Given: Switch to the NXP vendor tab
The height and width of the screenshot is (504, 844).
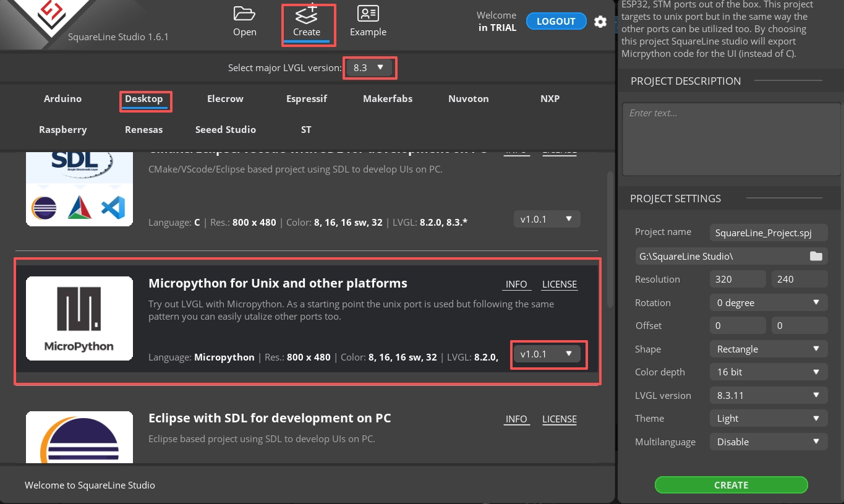Looking at the screenshot, I should pyautogui.click(x=550, y=99).
